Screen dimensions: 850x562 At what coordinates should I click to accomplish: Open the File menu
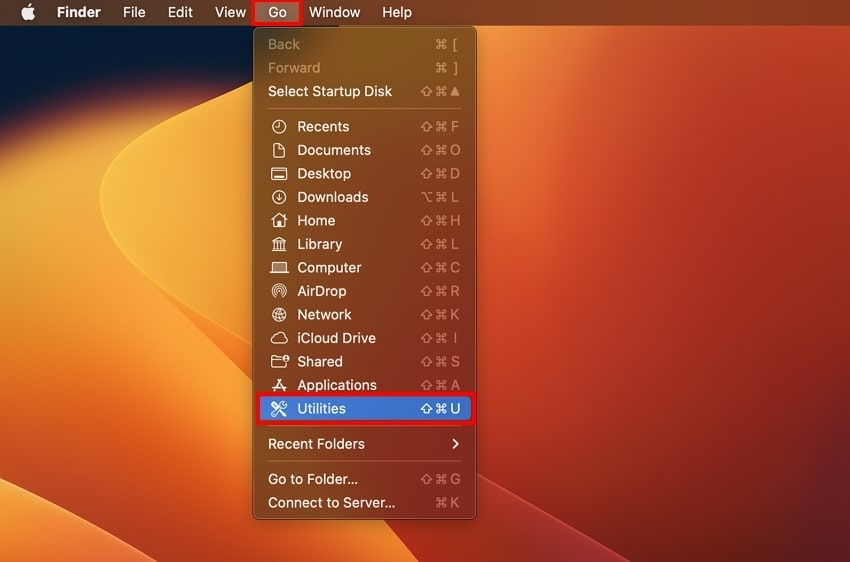(134, 12)
